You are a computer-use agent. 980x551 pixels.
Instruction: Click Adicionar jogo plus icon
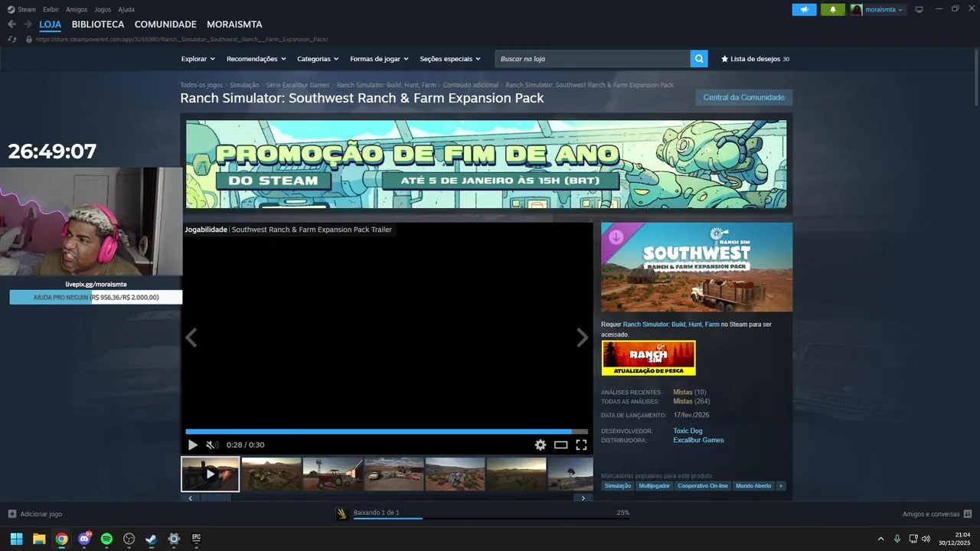pyautogui.click(x=11, y=514)
